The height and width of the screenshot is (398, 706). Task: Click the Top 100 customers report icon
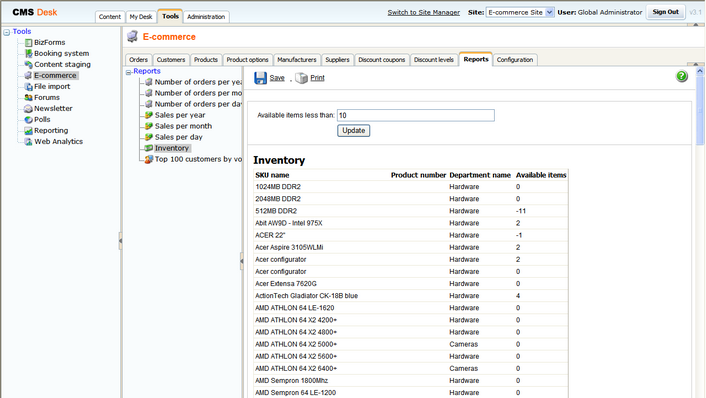149,159
